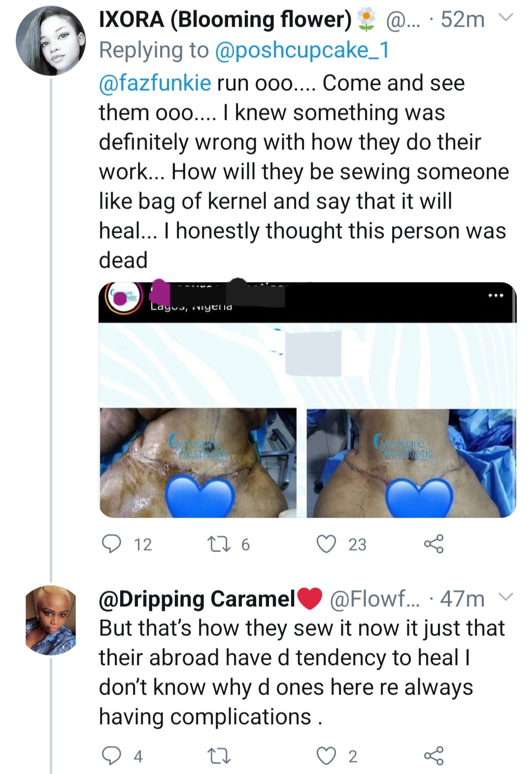Open Dripping Caramel's profile picture

(x=51, y=621)
